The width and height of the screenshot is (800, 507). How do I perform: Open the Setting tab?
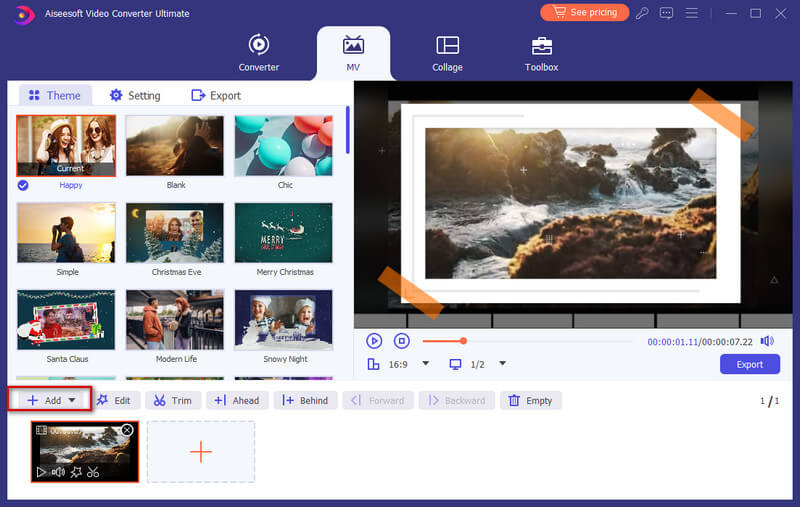[x=134, y=95]
